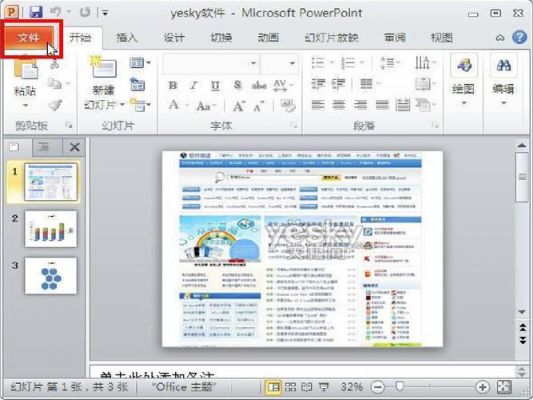Click the decrease font size icon
Screen dimensions: 533x400
coord(259,107)
